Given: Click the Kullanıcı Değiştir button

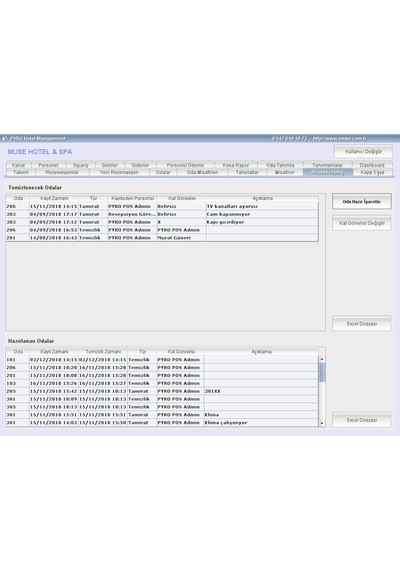Looking at the screenshot, I should tap(363, 152).
